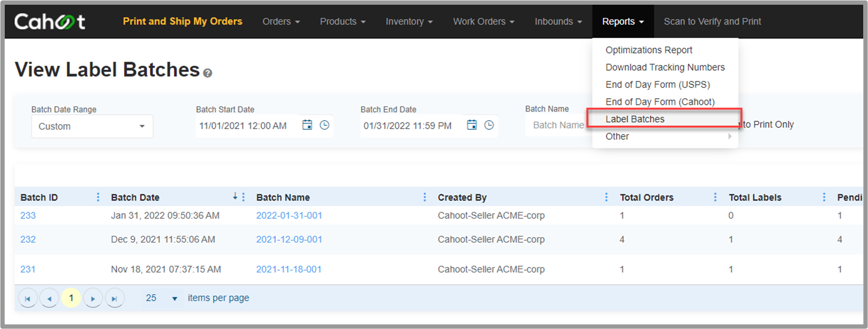Click the Batch Name input field

point(558,125)
